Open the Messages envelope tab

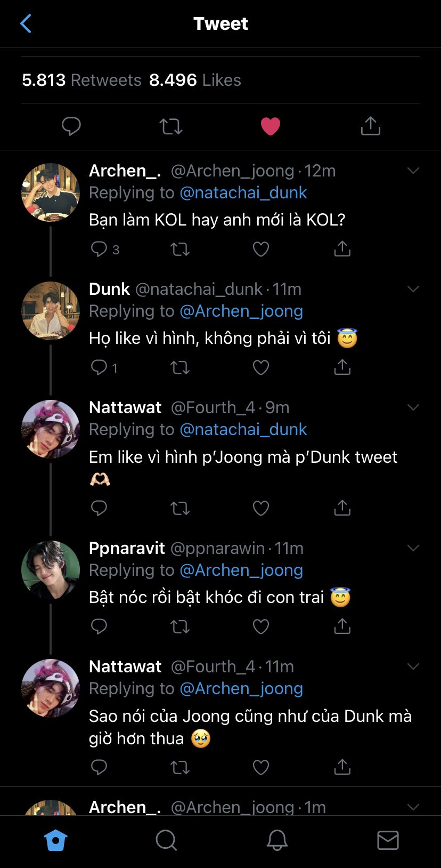click(388, 840)
